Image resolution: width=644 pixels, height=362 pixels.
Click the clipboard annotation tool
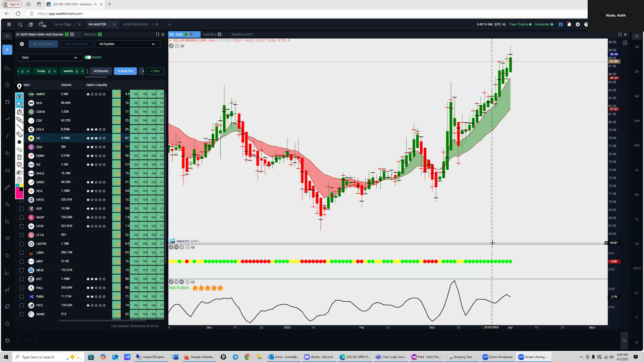pos(19,180)
